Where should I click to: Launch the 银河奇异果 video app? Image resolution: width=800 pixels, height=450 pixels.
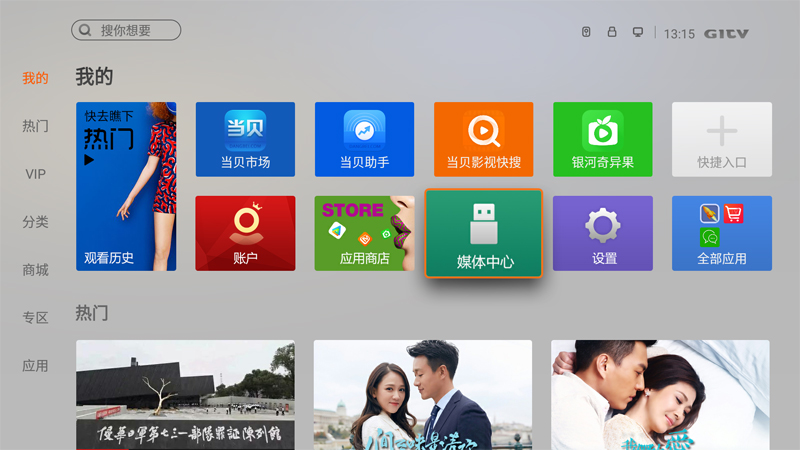click(x=603, y=139)
